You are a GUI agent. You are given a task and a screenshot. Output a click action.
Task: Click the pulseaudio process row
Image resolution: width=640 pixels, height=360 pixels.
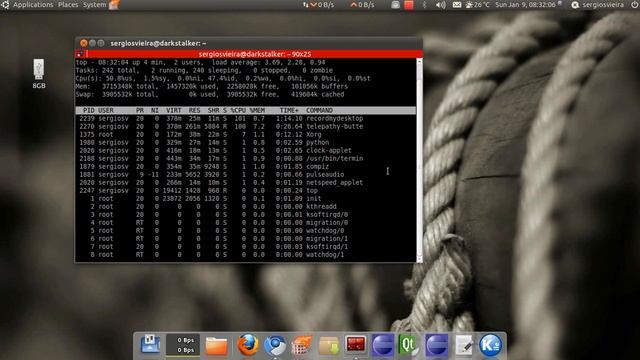[x=246, y=174]
